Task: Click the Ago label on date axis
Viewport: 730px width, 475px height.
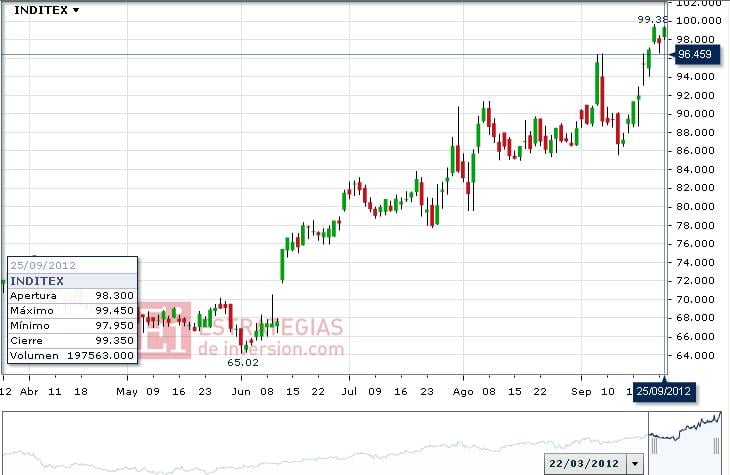Action: coord(463,392)
